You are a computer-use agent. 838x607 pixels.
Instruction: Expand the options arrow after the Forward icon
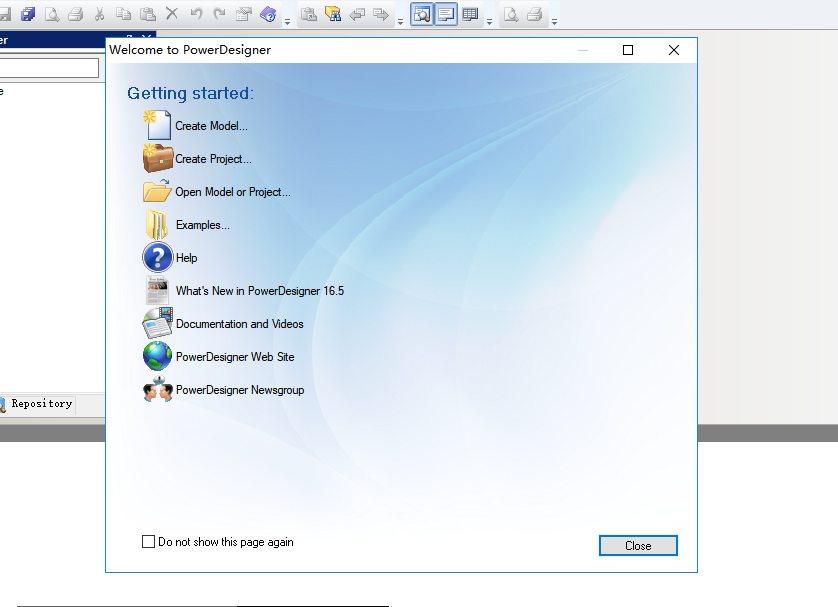[400, 22]
